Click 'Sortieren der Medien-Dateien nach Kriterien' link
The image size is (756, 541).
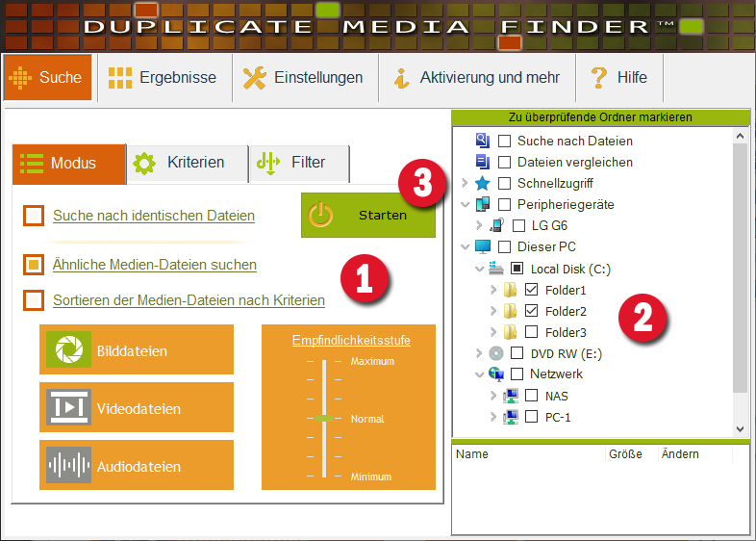(x=189, y=300)
